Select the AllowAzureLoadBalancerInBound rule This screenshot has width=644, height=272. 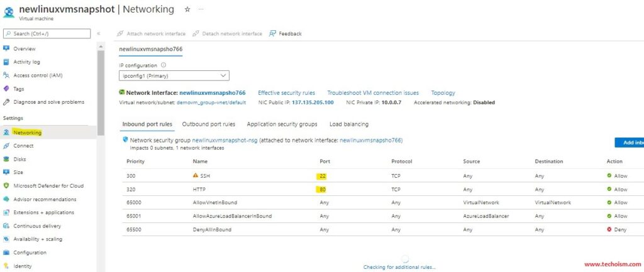(x=232, y=216)
